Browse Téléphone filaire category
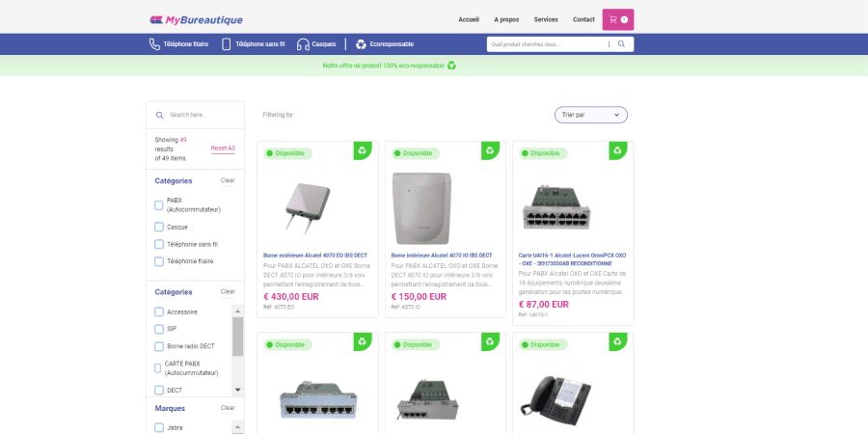 pos(186,44)
